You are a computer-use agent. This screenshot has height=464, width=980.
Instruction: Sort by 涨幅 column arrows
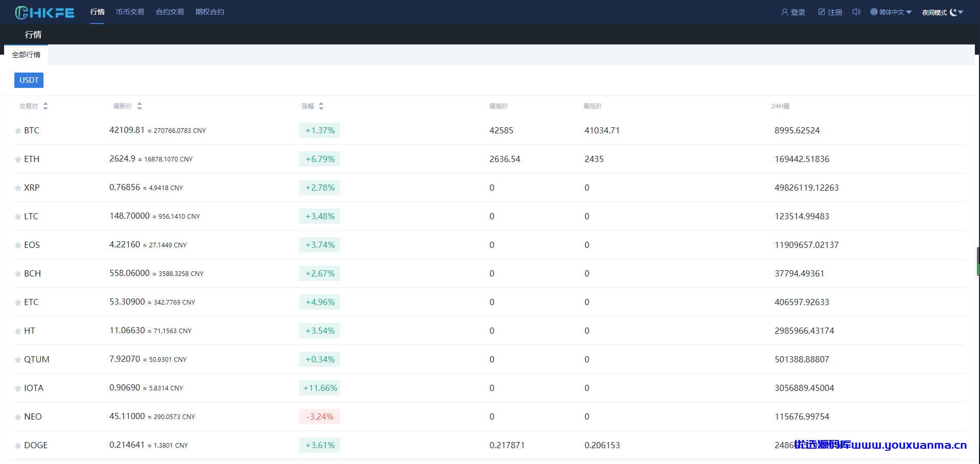point(321,106)
